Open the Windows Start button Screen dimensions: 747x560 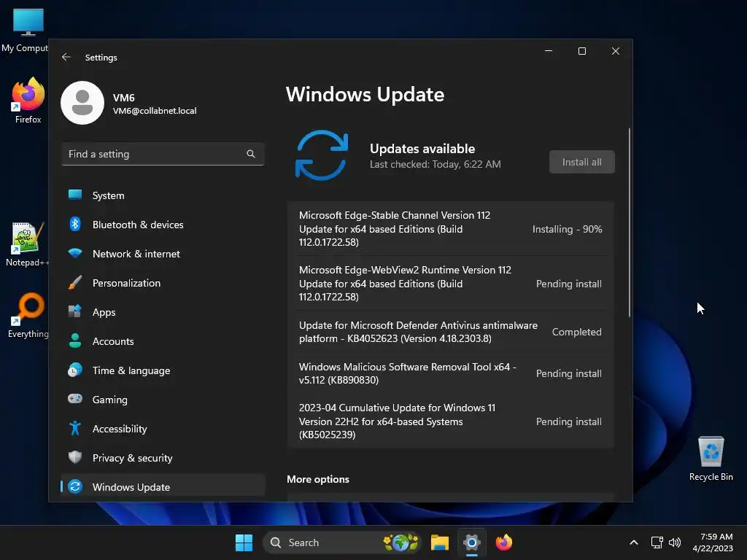[x=244, y=542]
